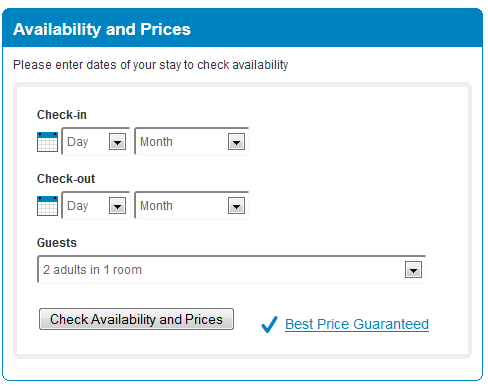The image size is (488, 386).
Task: Click the Guests label
Action: [57, 243]
